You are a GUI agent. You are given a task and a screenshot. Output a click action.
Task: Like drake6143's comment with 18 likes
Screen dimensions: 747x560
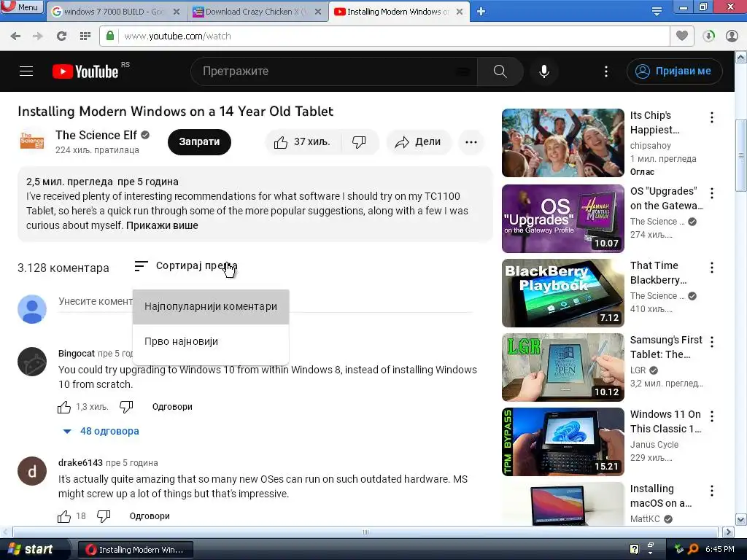click(64, 516)
